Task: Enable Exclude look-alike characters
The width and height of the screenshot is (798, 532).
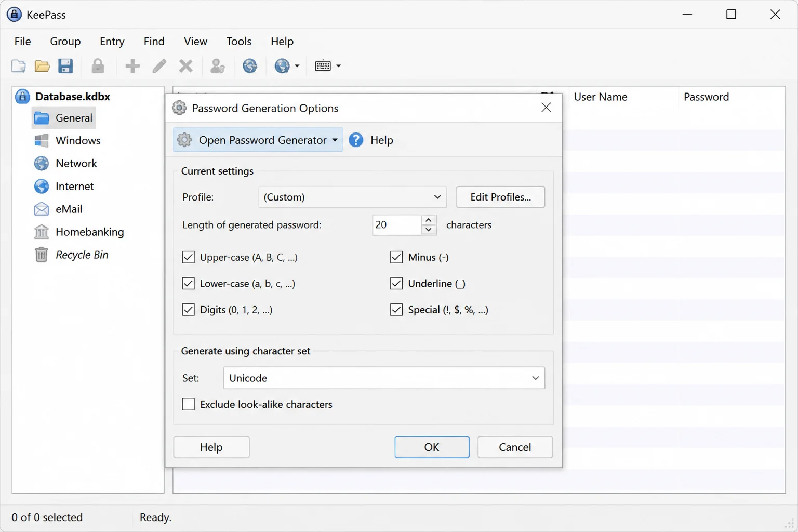Action: point(189,404)
